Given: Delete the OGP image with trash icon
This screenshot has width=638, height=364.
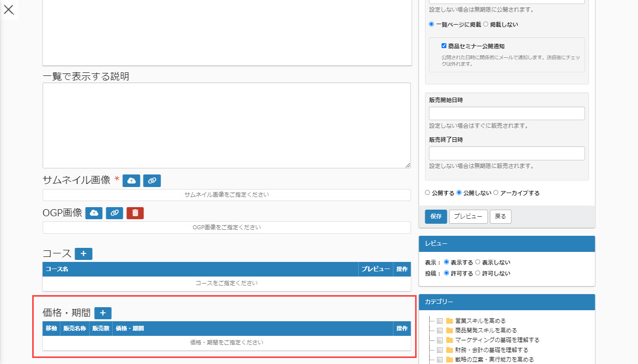Looking at the screenshot, I should [135, 213].
